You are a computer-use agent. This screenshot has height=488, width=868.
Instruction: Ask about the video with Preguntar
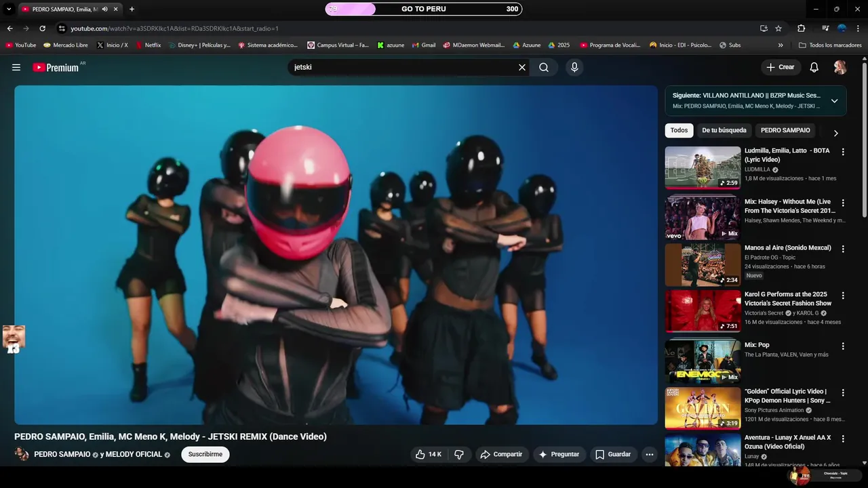[559, 454]
